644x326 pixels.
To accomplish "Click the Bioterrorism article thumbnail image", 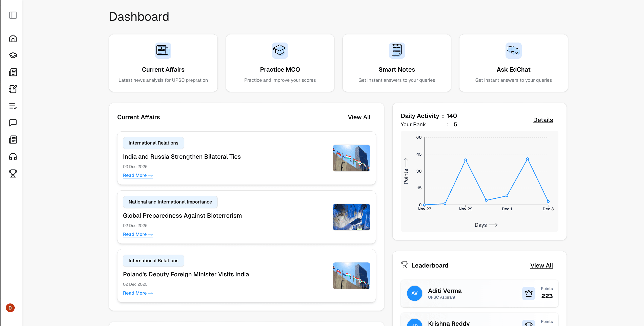I will tap(351, 217).
